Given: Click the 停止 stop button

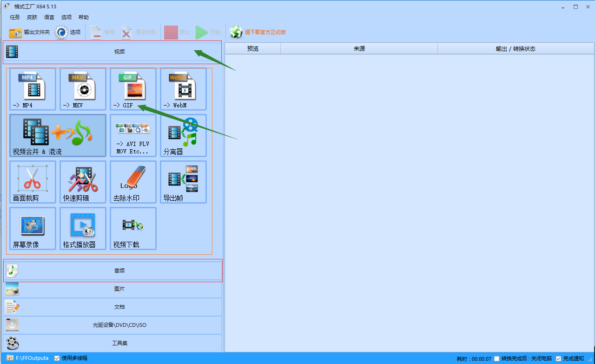Looking at the screenshot, I should coord(177,32).
